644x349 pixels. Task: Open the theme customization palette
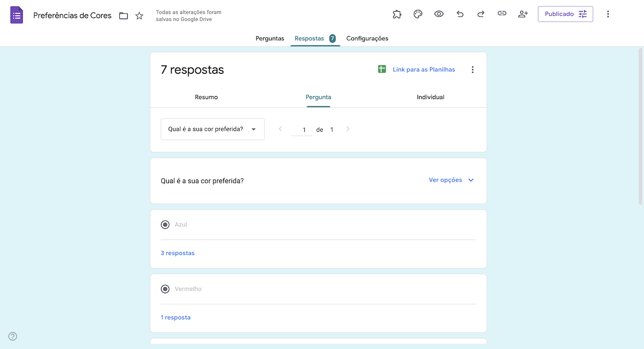pyautogui.click(x=418, y=14)
